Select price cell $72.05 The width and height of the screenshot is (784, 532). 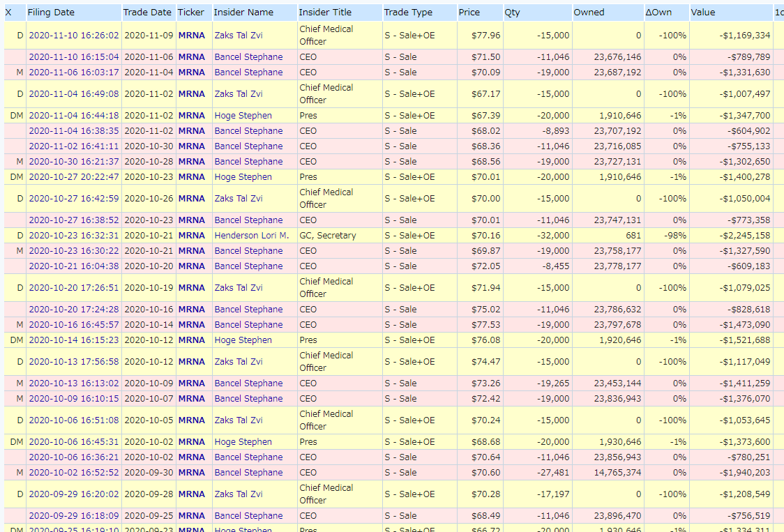coord(485,266)
